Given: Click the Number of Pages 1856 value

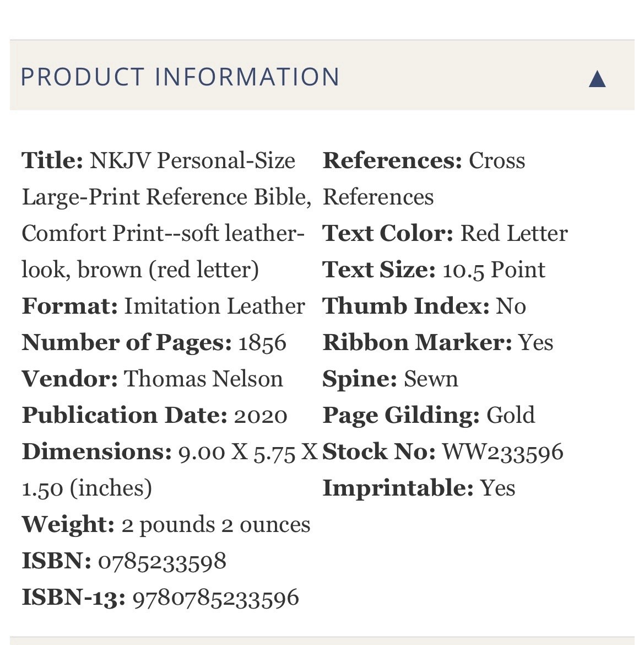Looking at the screenshot, I should coord(262,342).
